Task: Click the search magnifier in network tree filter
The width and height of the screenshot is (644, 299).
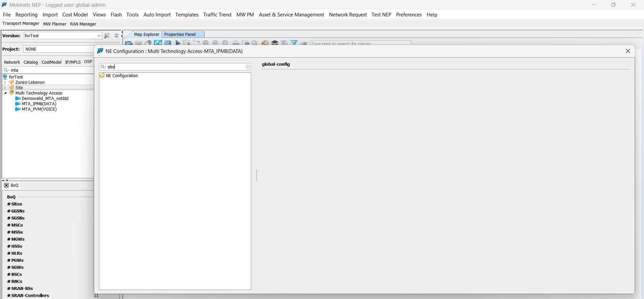Action: click(x=6, y=70)
